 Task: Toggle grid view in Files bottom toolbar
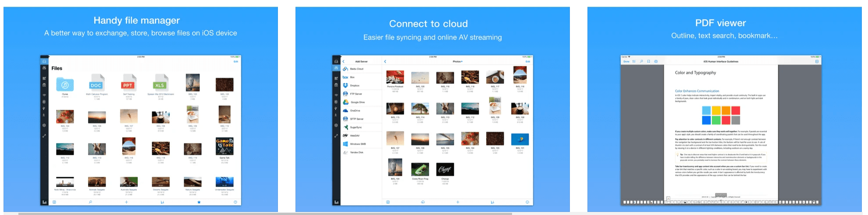(x=54, y=202)
